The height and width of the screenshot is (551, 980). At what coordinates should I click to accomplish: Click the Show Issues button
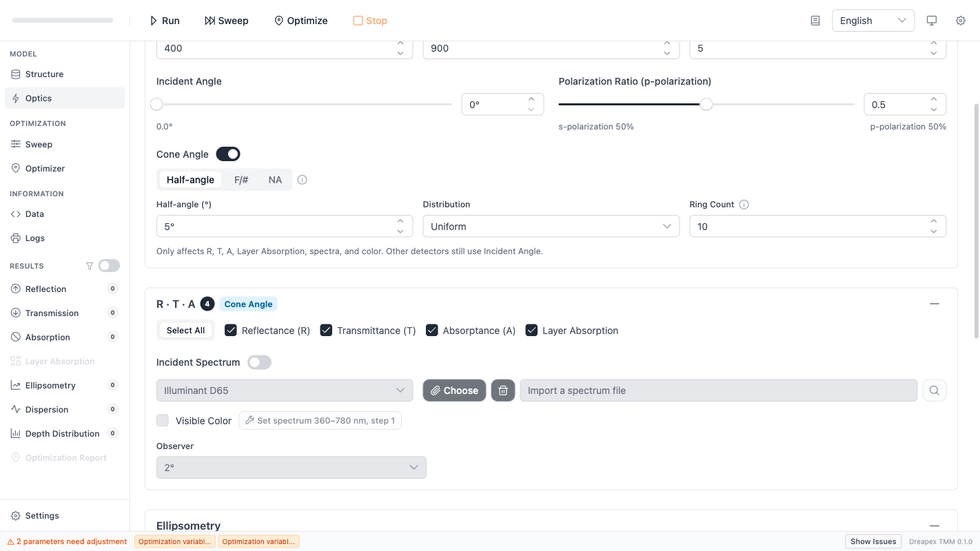[x=873, y=541]
